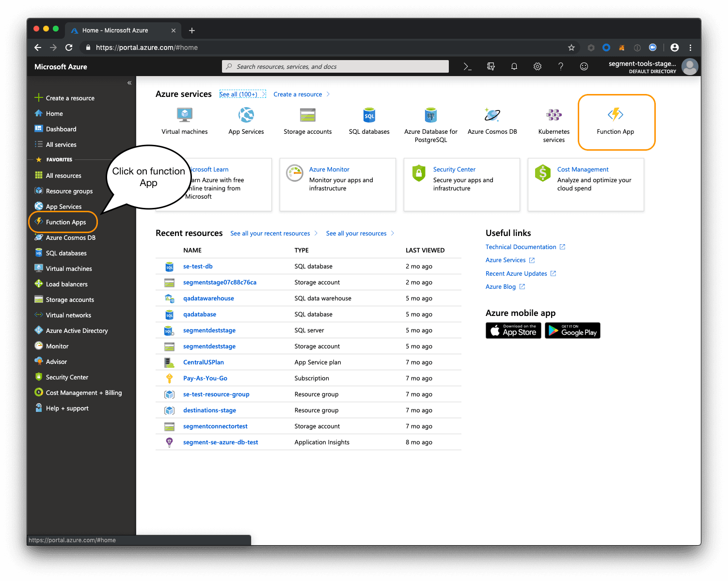This screenshot has width=728, height=581.
Task: Click the search resources, services, and docs field
Action: click(335, 66)
